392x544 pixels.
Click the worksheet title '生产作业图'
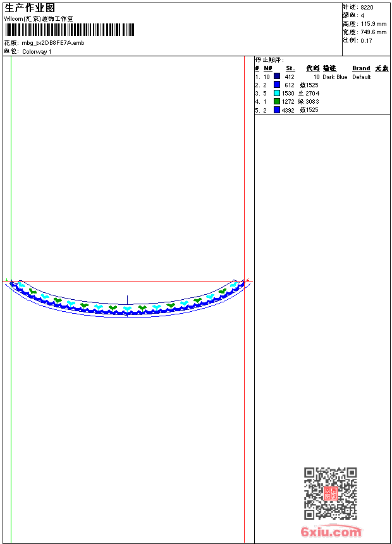click(30, 8)
